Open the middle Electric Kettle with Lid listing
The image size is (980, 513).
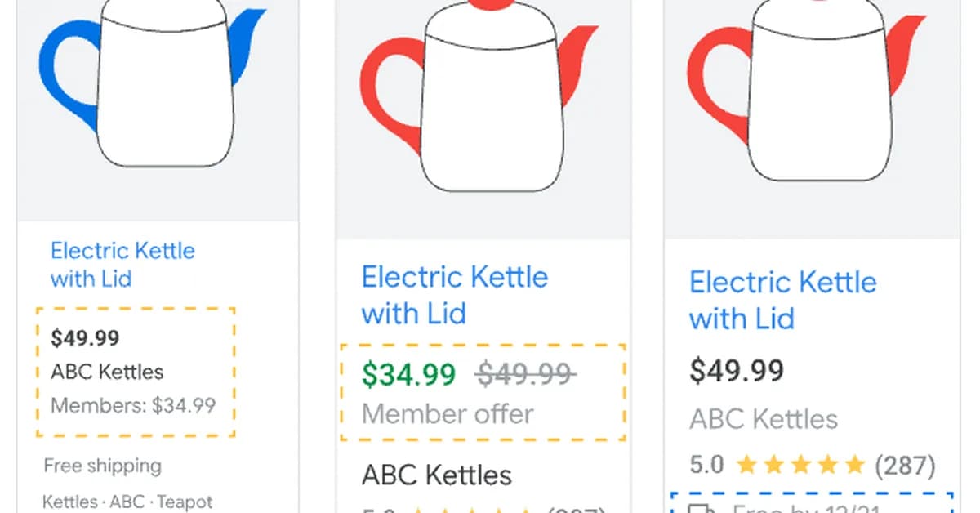[x=454, y=295]
